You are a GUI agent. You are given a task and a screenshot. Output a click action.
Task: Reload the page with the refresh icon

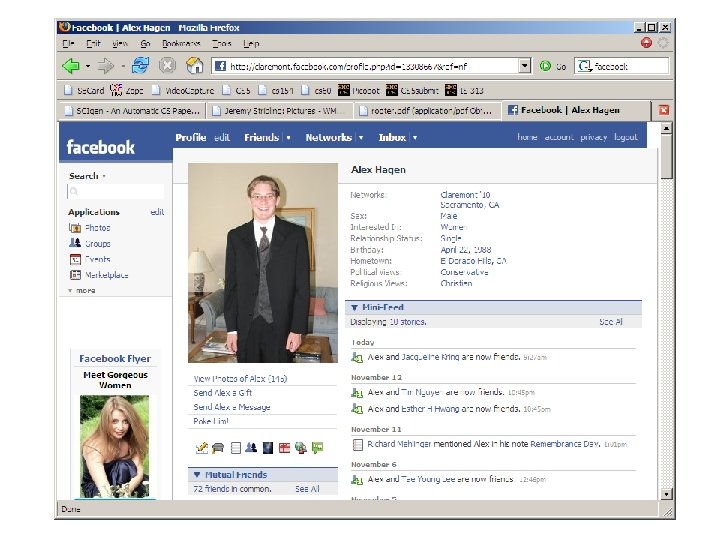pyautogui.click(x=141, y=66)
